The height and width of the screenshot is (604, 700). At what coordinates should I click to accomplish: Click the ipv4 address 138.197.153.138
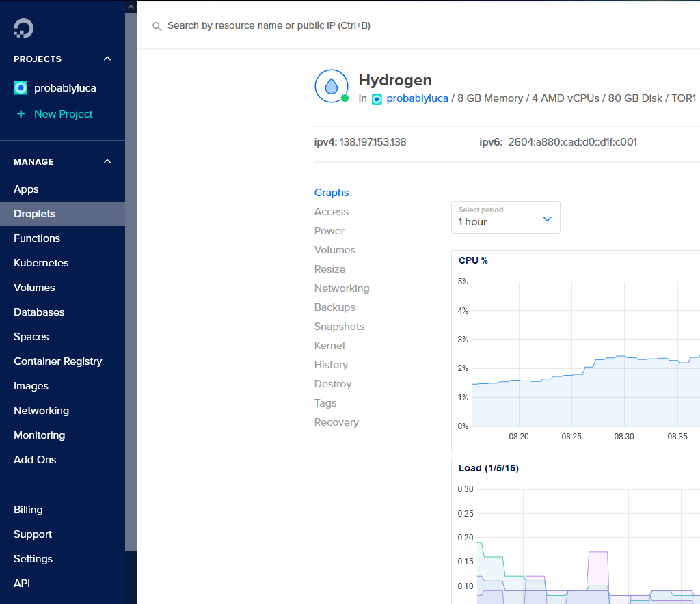[373, 142]
